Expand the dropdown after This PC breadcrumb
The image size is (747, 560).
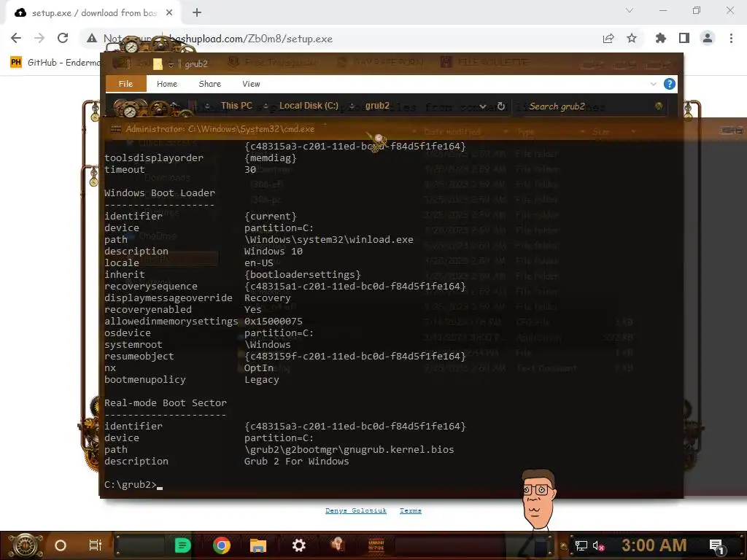[266, 106]
